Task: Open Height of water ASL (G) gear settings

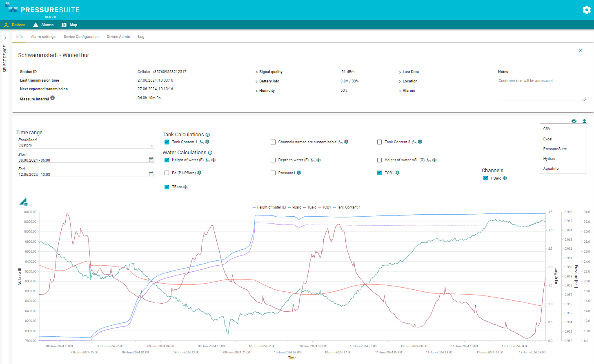Action: (434, 160)
